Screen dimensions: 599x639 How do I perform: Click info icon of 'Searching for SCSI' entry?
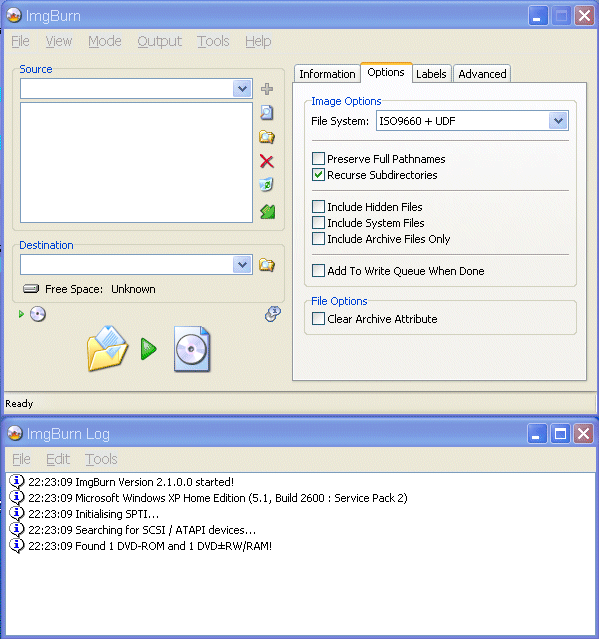click(17, 530)
